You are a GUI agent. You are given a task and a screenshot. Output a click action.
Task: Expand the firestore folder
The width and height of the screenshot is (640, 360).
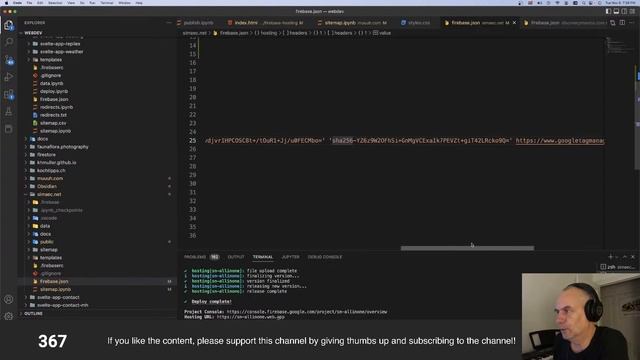(x=46, y=155)
